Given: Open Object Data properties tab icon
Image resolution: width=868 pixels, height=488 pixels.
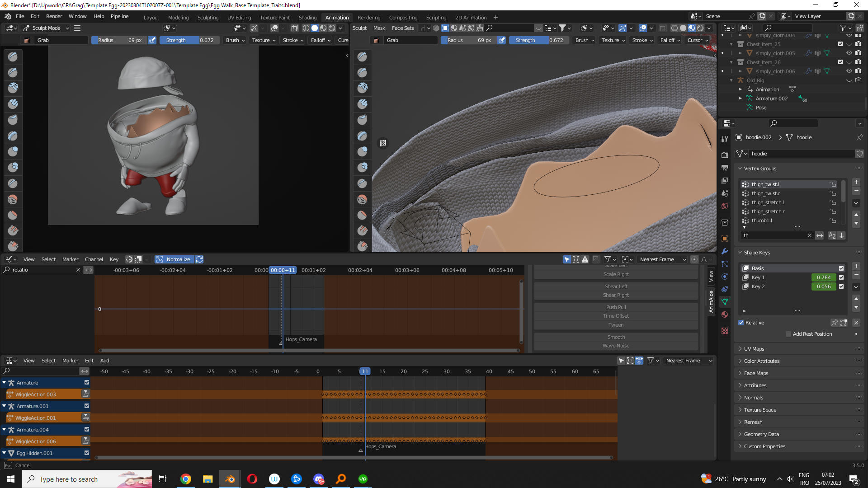Looking at the screenshot, I should click(725, 301).
